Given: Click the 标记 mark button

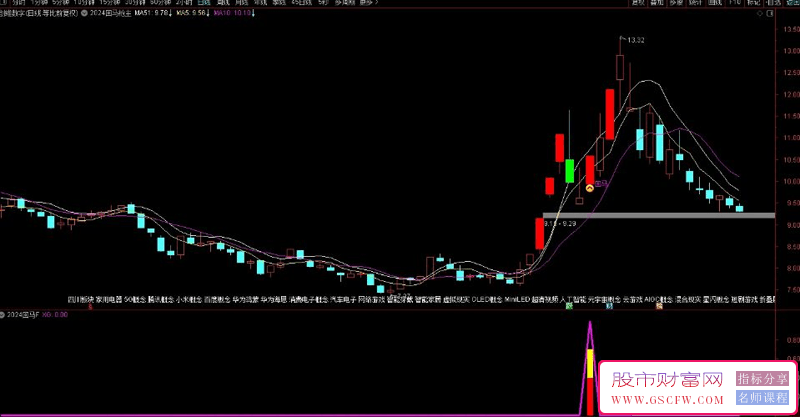Looking at the screenshot, I should (754, 3).
